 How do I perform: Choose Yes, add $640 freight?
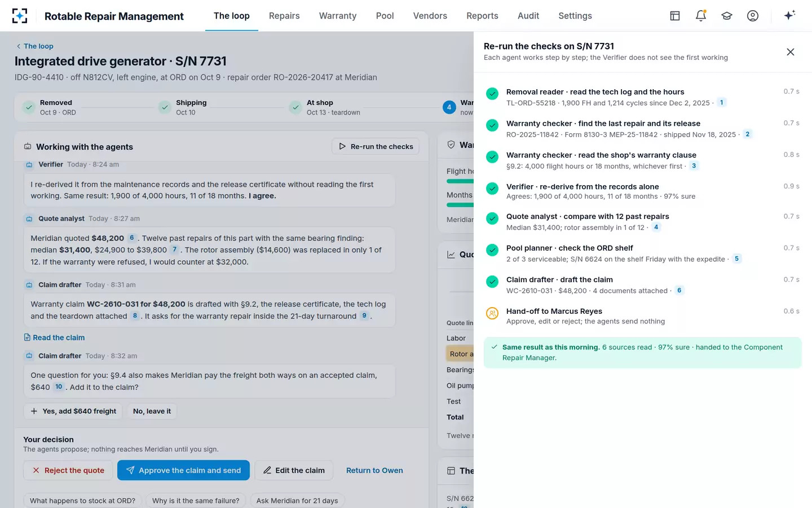[73, 411]
